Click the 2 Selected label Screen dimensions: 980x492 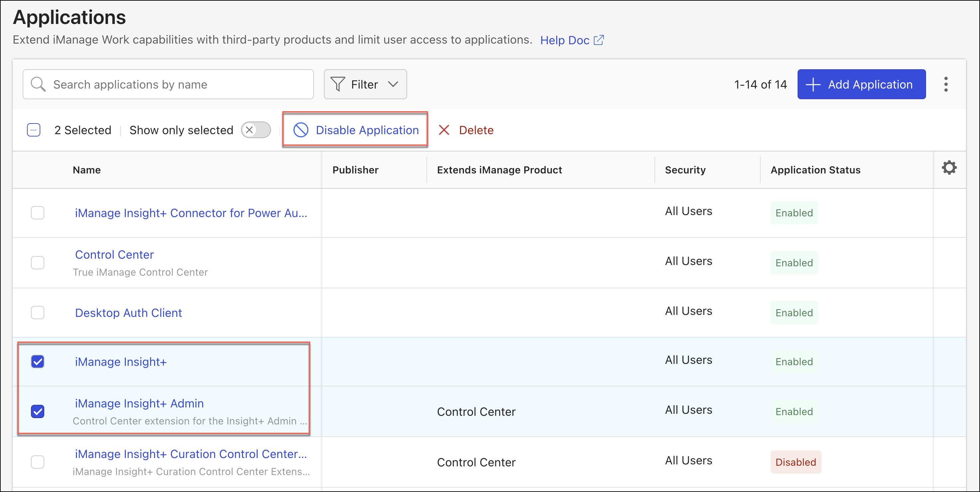click(x=83, y=130)
